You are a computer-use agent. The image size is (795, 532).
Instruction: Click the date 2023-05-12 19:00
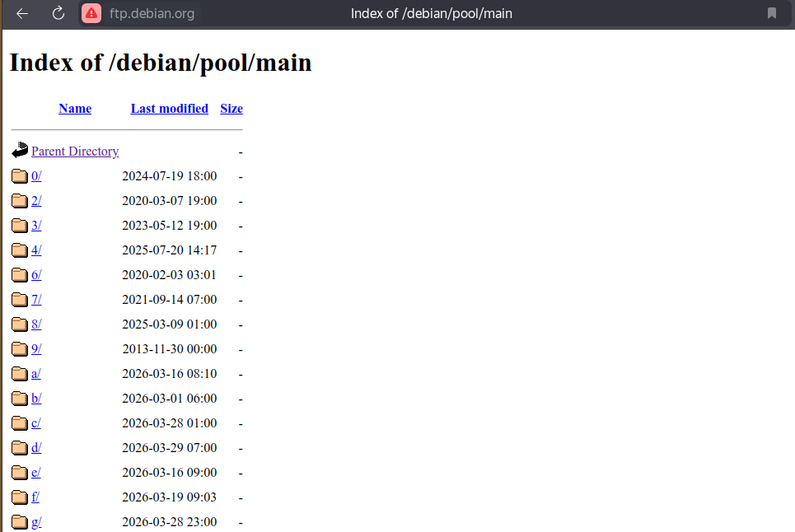(170, 226)
